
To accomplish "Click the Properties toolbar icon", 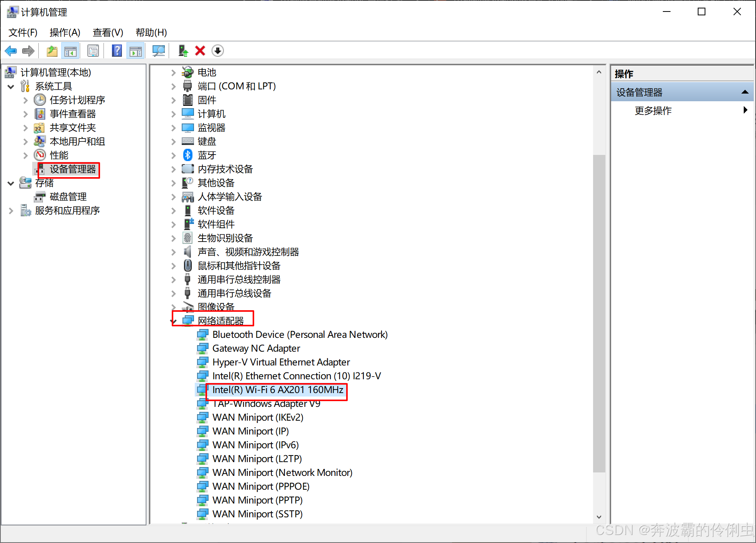I will click(93, 51).
